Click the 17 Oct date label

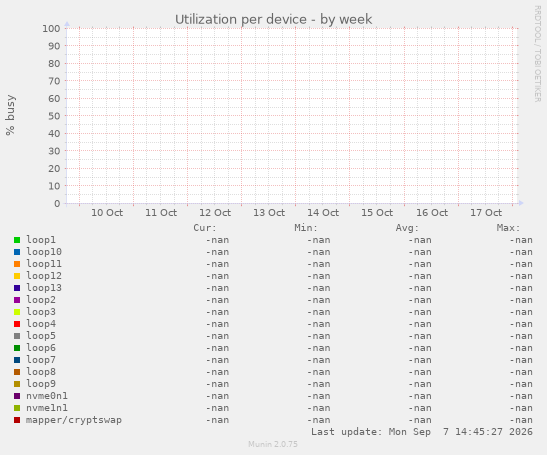(486, 212)
